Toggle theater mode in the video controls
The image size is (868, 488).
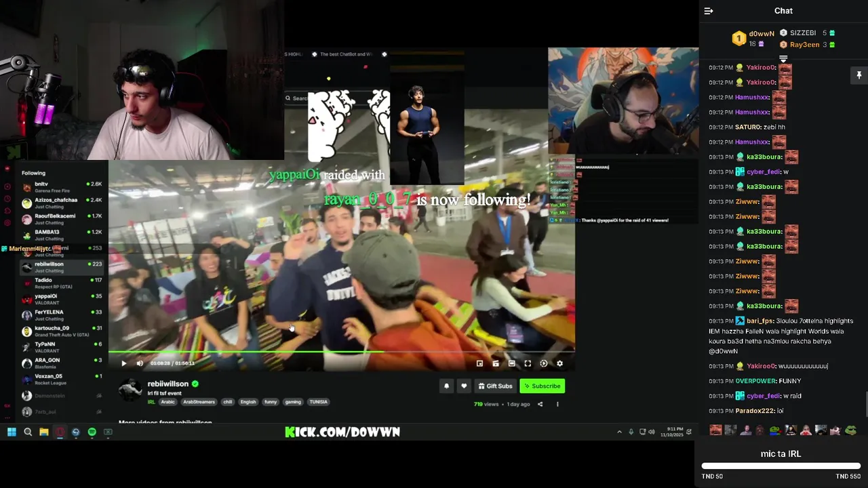click(x=512, y=363)
